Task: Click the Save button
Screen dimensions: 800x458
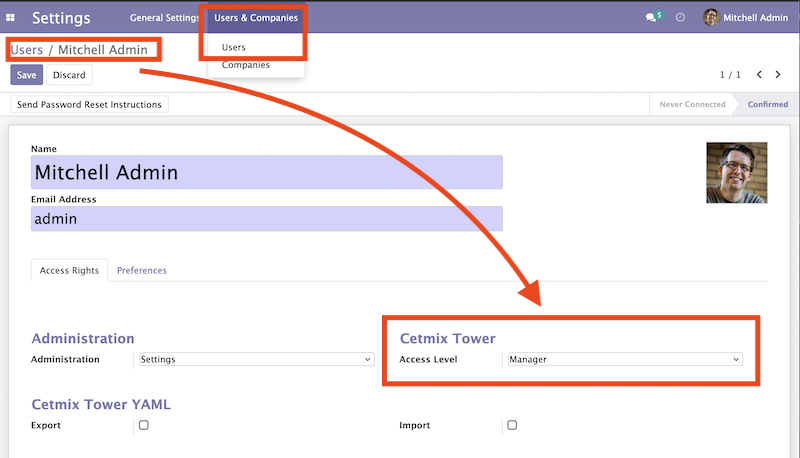Action: point(26,75)
